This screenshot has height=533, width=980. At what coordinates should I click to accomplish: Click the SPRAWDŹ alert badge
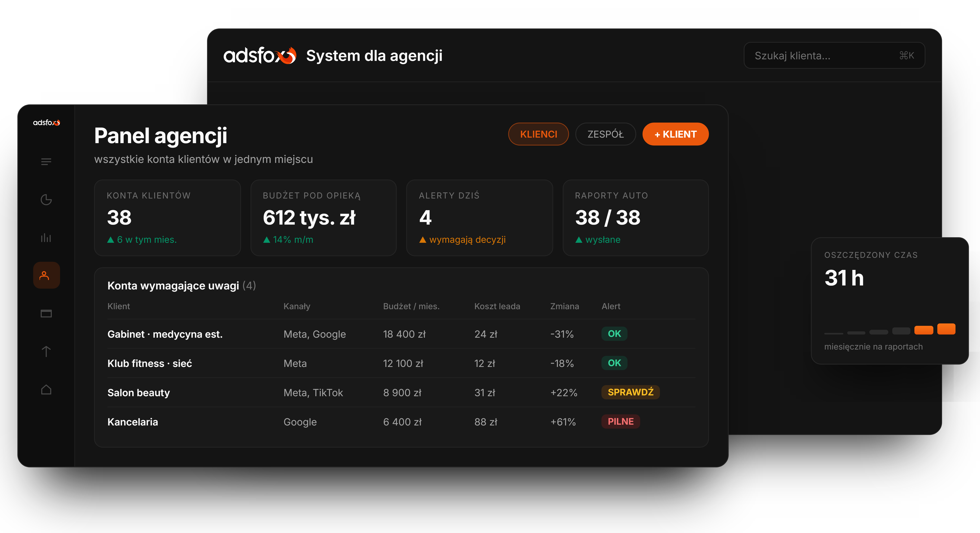point(630,392)
